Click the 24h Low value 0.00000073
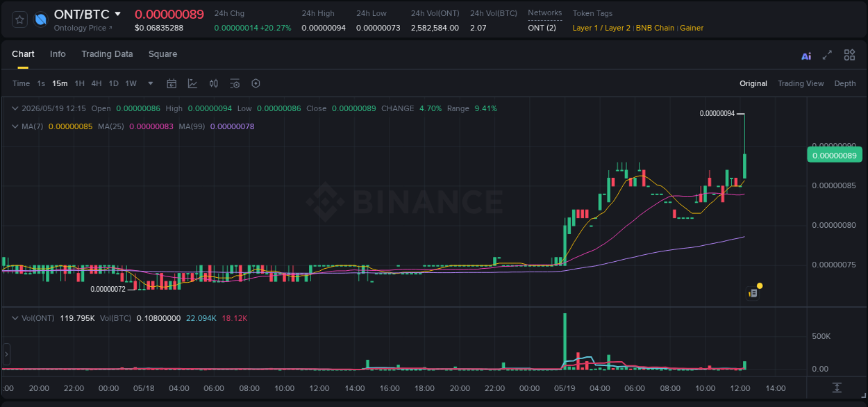 point(378,28)
